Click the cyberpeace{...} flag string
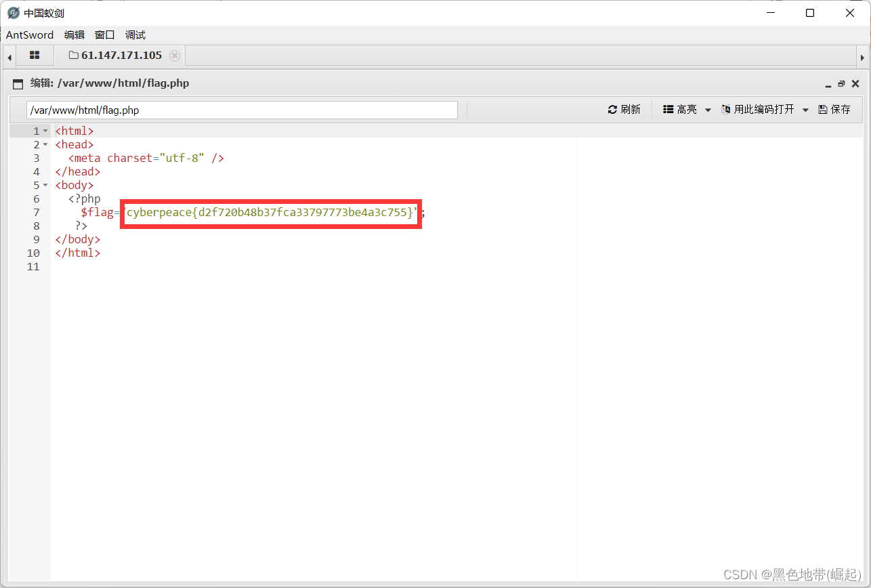 (x=271, y=213)
